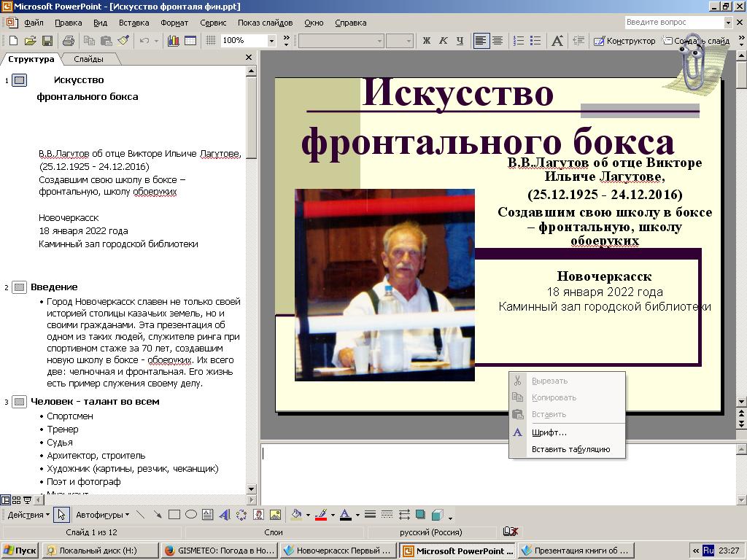Close the outline pane with the X
The width and height of the screenshot is (747, 560).
click(249, 57)
